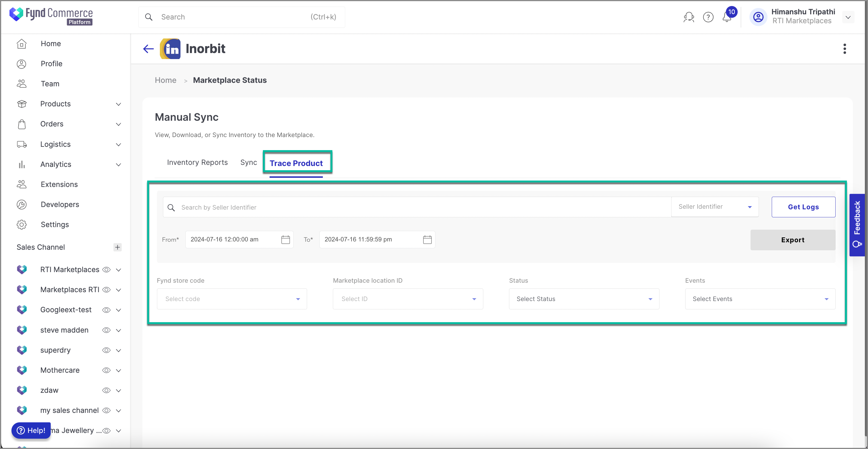This screenshot has height=449, width=868.
Task: Click the From date-time field
Action: 239,239
